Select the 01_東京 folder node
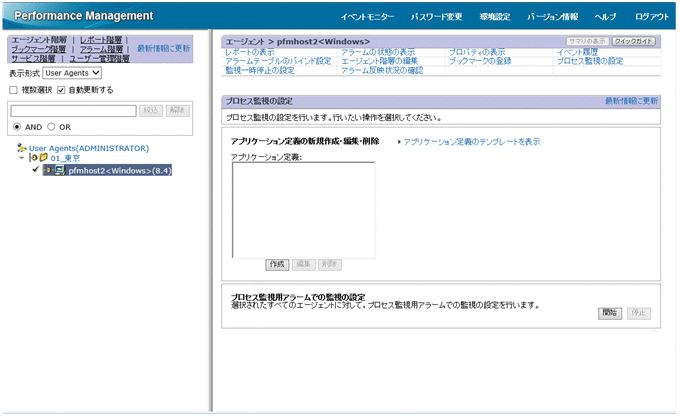Screen dimensions: 680x417 point(65,158)
